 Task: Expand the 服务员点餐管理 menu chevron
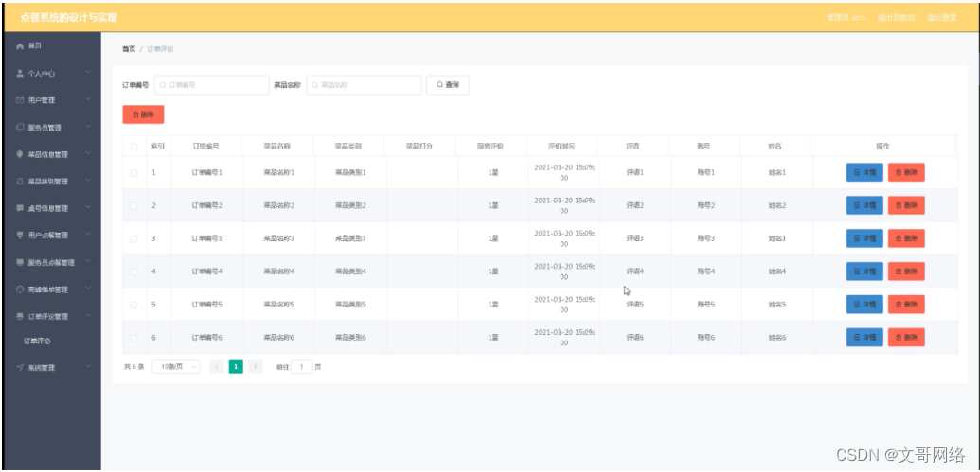(88, 262)
